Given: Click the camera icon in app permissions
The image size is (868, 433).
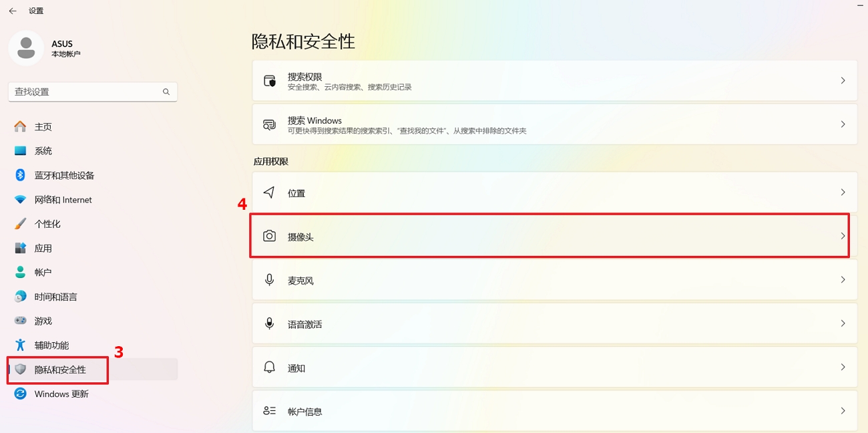Looking at the screenshot, I should [x=269, y=236].
